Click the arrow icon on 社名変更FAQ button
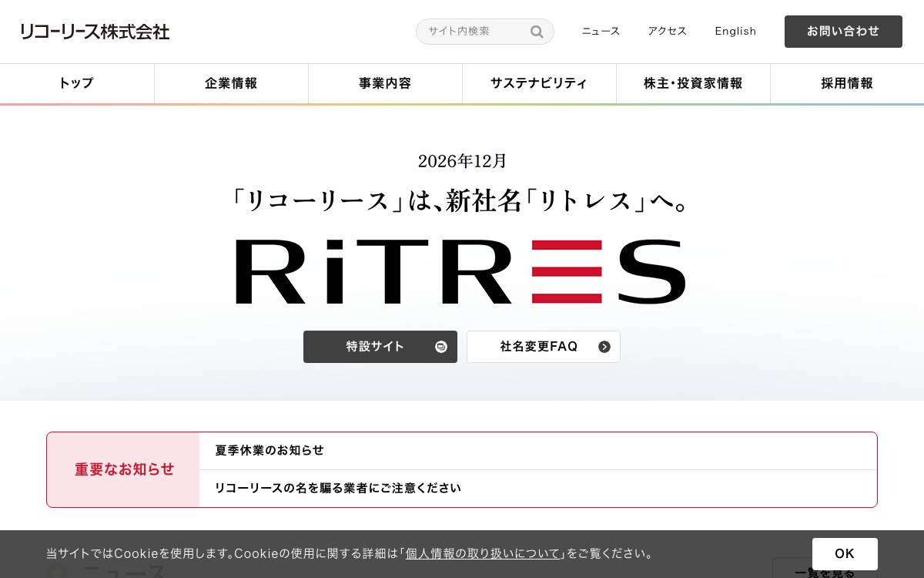 pyautogui.click(x=604, y=347)
